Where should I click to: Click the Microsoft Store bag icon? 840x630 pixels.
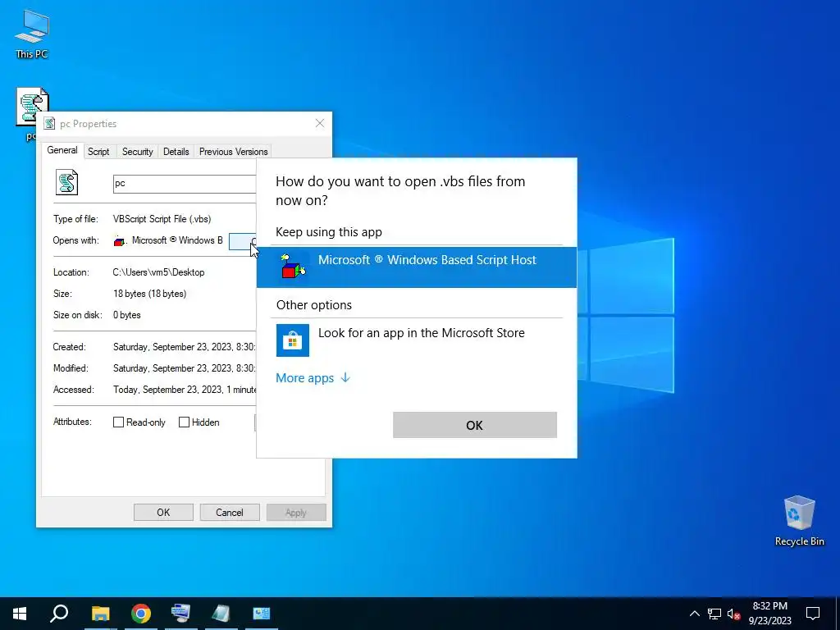pos(293,340)
